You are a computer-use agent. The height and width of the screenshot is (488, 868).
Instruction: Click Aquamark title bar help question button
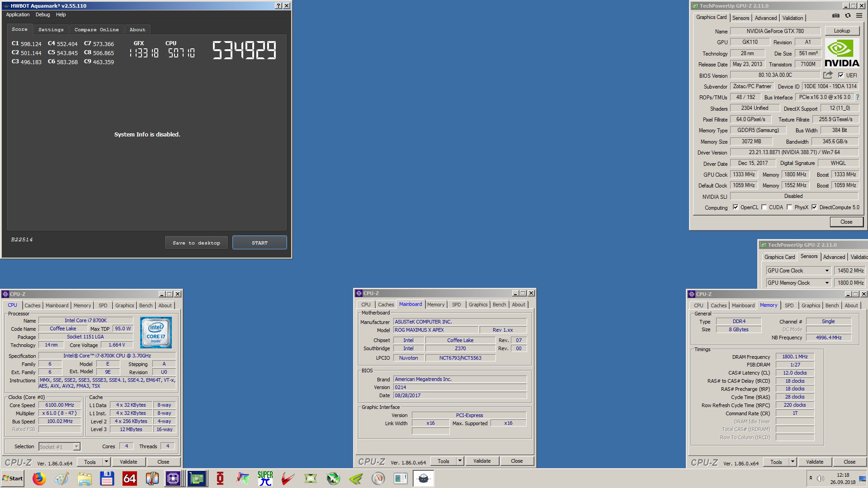pos(278,6)
